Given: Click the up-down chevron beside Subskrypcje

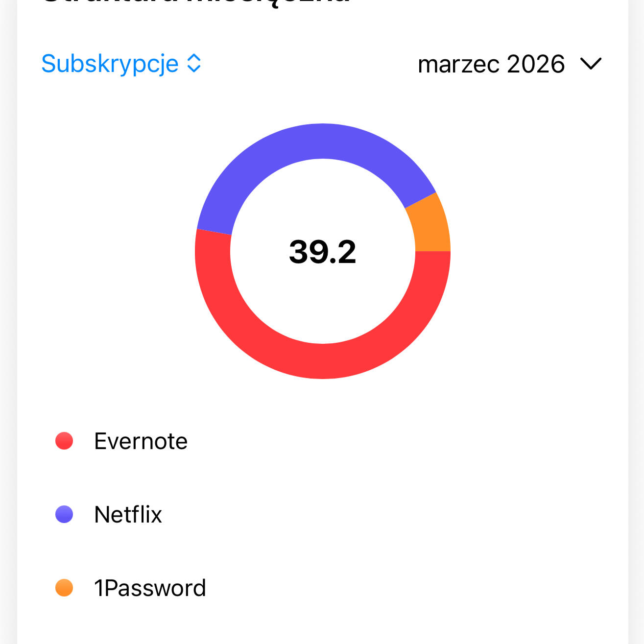Looking at the screenshot, I should [x=194, y=64].
